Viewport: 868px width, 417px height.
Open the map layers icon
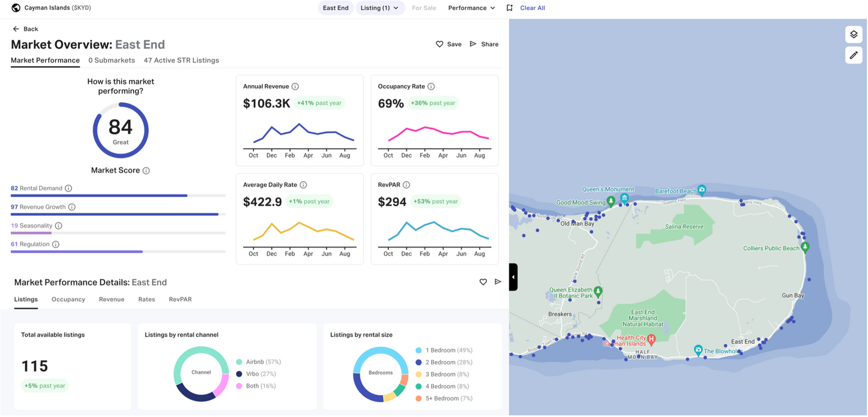(x=854, y=34)
